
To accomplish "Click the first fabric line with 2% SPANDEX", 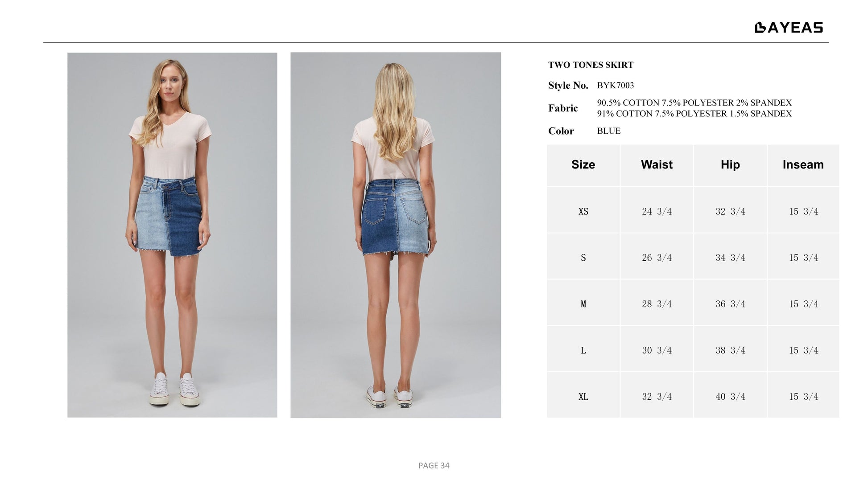I will pyautogui.click(x=694, y=103).
